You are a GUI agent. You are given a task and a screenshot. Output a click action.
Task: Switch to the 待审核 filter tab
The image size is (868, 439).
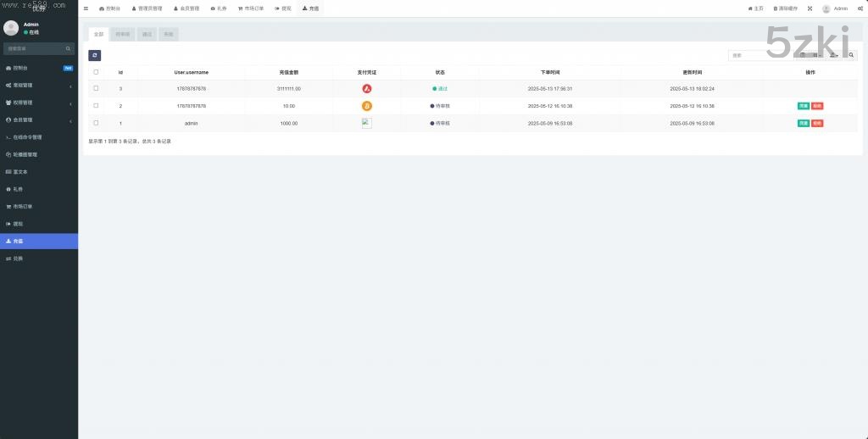pyautogui.click(x=123, y=35)
